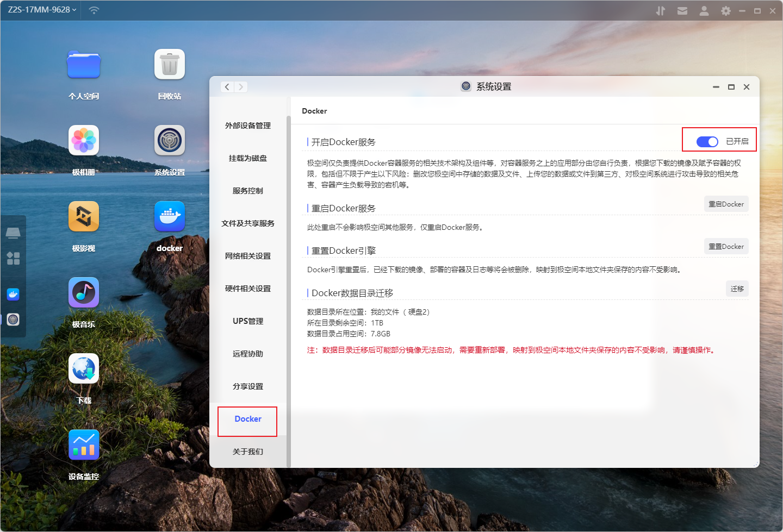Viewport: 783px width, 532px height.
Task: Expand the Z2S-17MM-9628 device dropdown
Action: pos(42,10)
